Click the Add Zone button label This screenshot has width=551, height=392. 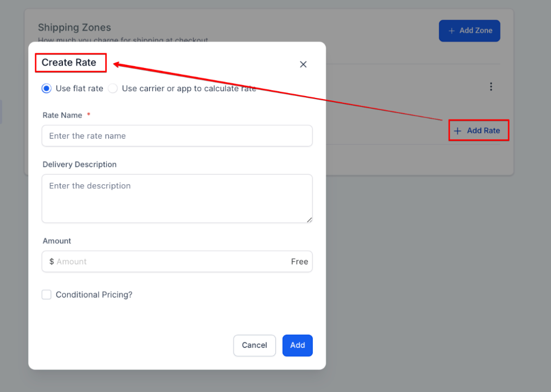click(x=476, y=31)
